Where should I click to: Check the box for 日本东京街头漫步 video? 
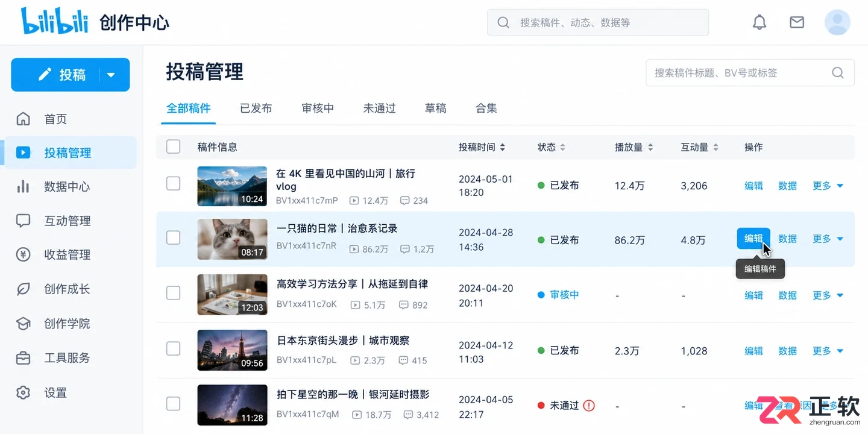coord(173,348)
